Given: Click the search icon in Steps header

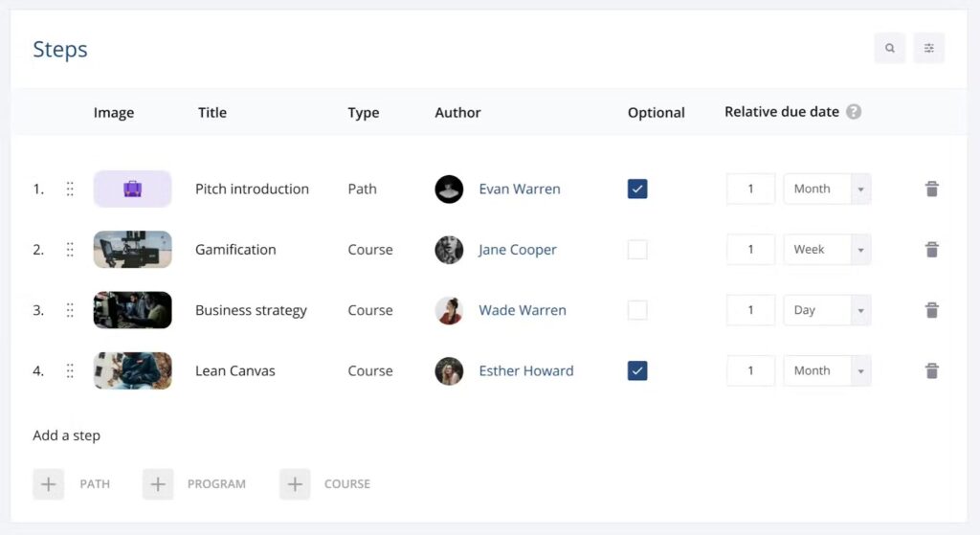Looking at the screenshot, I should pos(889,48).
